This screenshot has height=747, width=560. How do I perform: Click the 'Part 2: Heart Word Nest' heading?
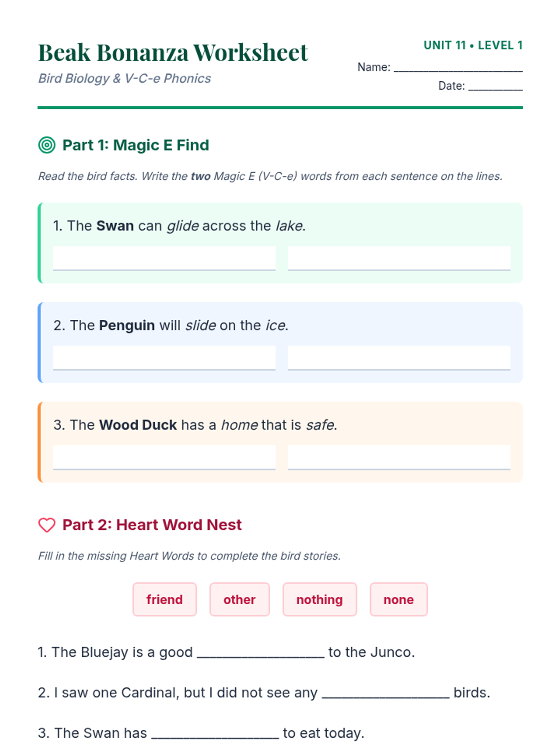coord(152,525)
